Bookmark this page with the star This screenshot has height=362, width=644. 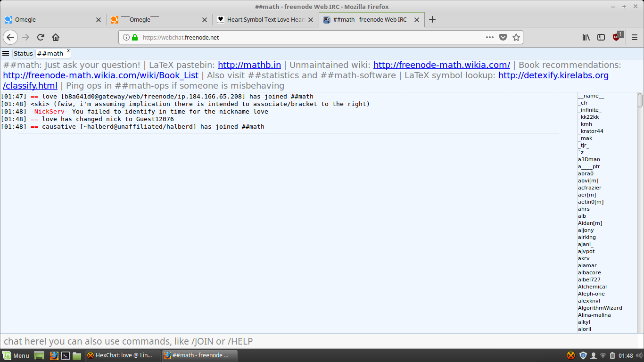(516, 37)
